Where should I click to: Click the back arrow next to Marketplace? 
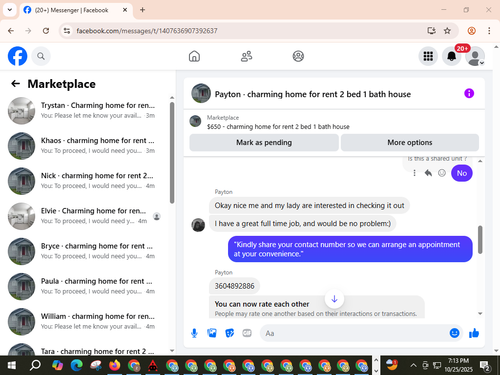[x=15, y=84]
